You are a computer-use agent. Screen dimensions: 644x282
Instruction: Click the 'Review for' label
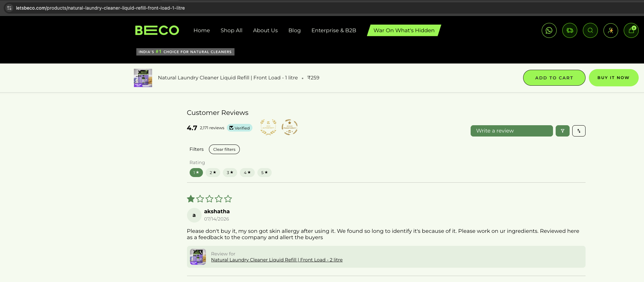(x=223, y=254)
